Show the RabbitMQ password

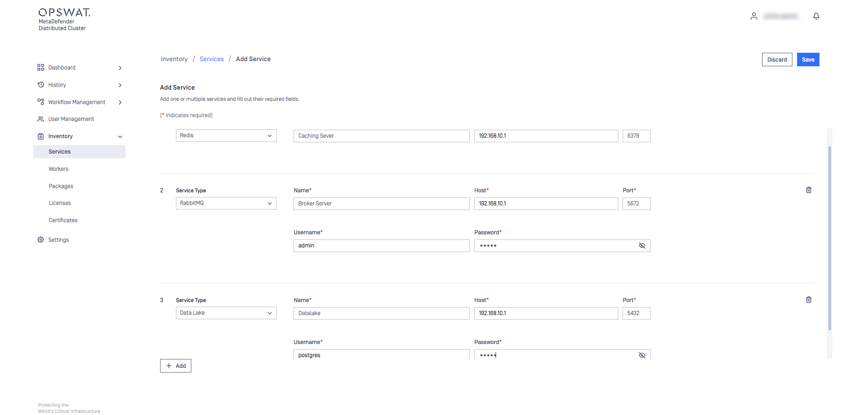point(642,246)
